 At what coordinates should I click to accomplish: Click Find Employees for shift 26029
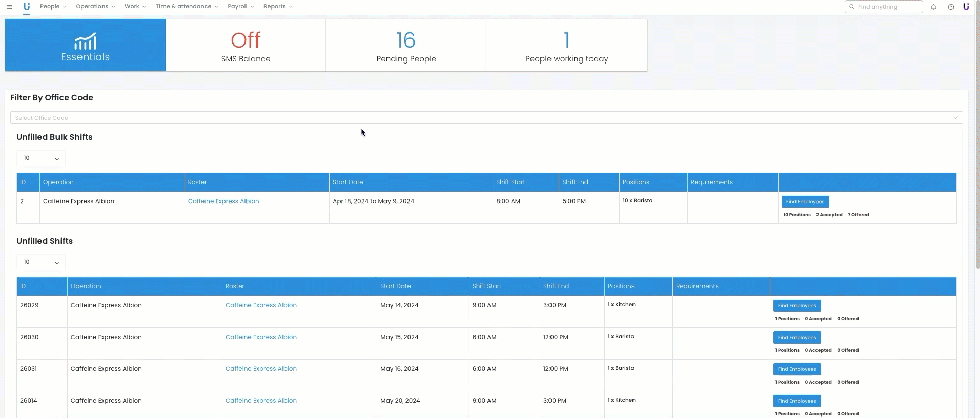pyautogui.click(x=797, y=306)
